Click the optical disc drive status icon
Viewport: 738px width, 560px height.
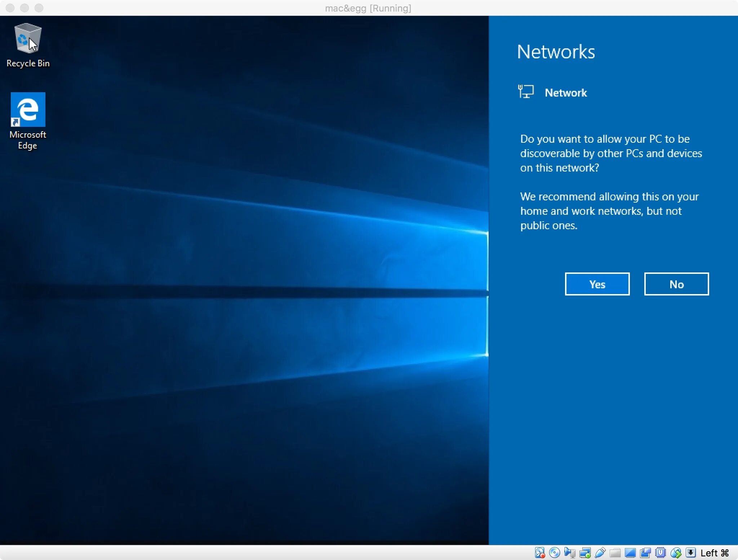[x=555, y=552]
